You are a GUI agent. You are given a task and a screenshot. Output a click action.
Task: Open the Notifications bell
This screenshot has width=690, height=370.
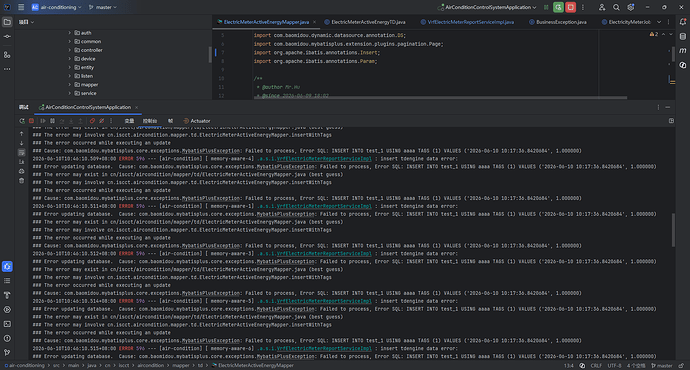point(683,22)
